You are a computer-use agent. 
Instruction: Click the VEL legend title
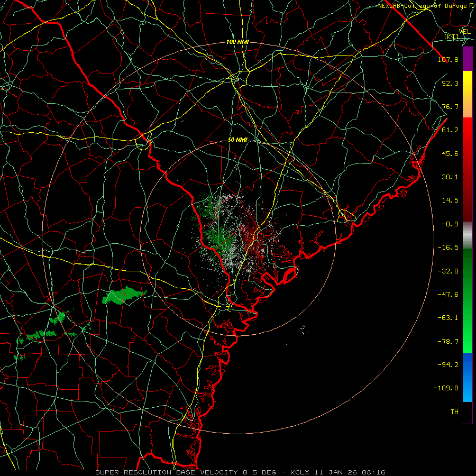tap(464, 32)
